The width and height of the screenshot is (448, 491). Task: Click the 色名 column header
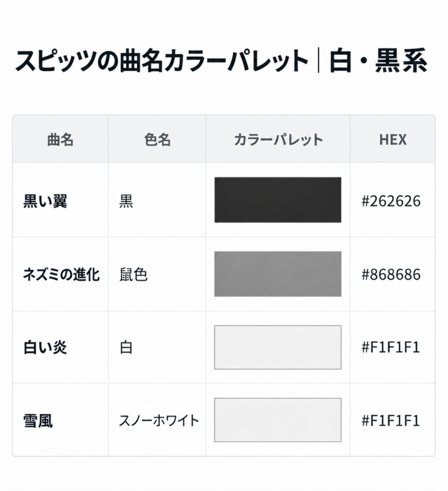(x=157, y=140)
